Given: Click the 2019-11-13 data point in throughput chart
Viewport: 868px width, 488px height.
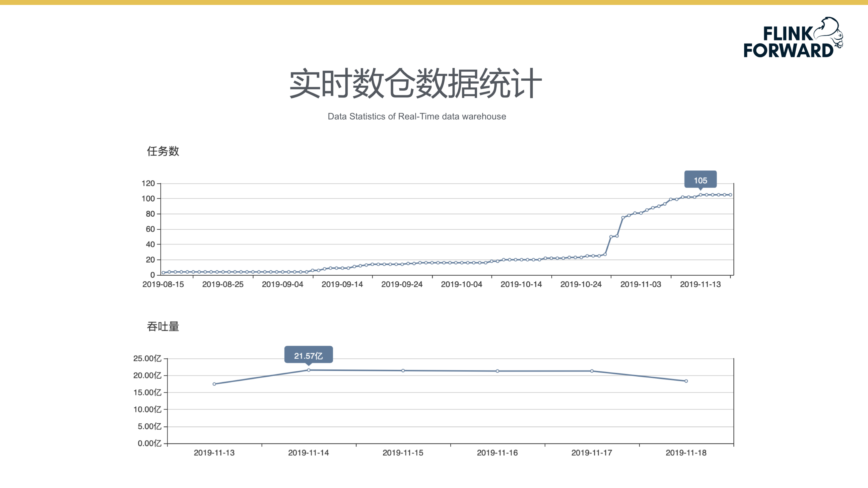Looking at the screenshot, I should [214, 384].
